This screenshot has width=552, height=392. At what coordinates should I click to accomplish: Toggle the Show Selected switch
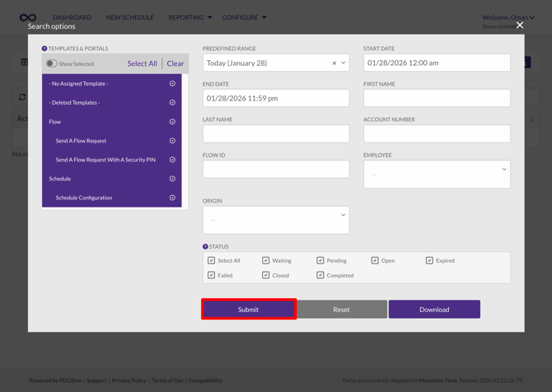51,63
